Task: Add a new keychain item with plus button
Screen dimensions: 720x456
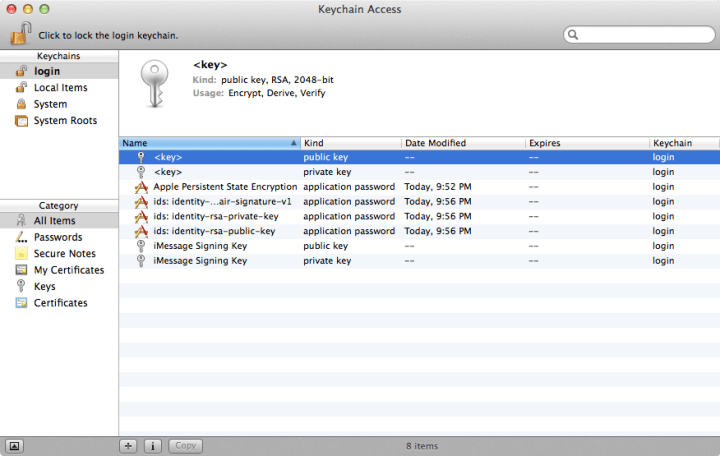Action: click(x=128, y=446)
